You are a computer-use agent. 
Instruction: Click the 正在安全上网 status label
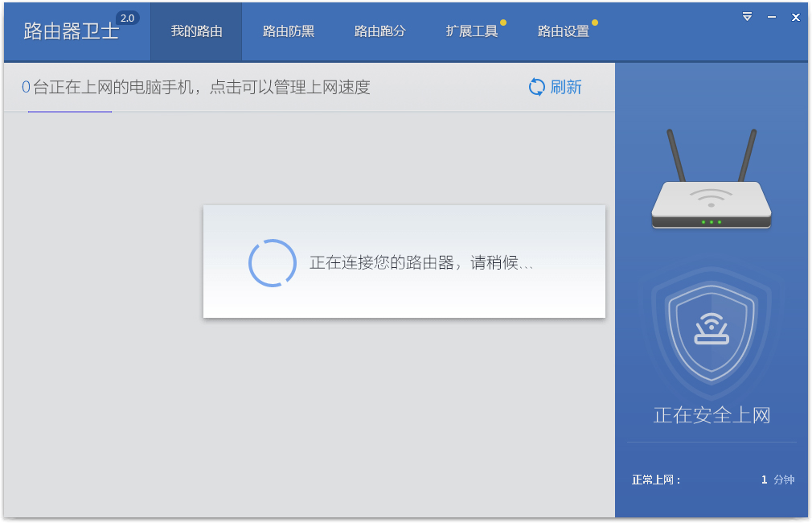click(x=711, y=414)
